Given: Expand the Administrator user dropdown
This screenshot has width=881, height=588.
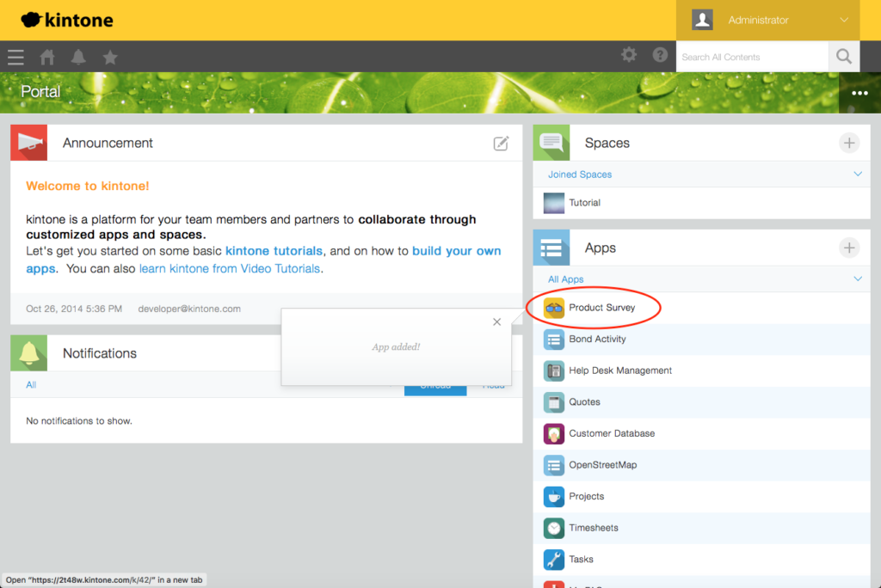Looking at the screenshot, I should (844, 20).
